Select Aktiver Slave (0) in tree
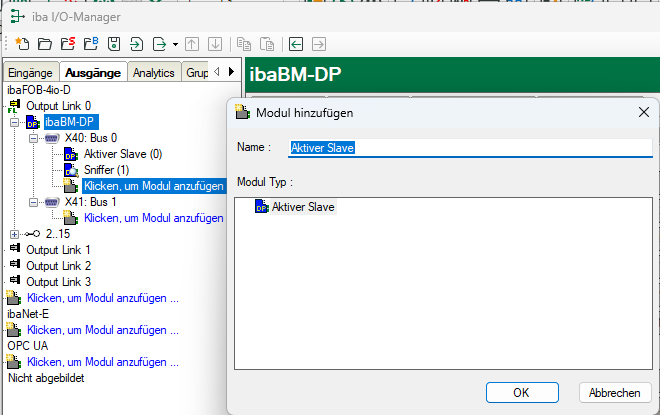Image resolution: width=660 pixels, height=415 pixels. click(123, 154)
